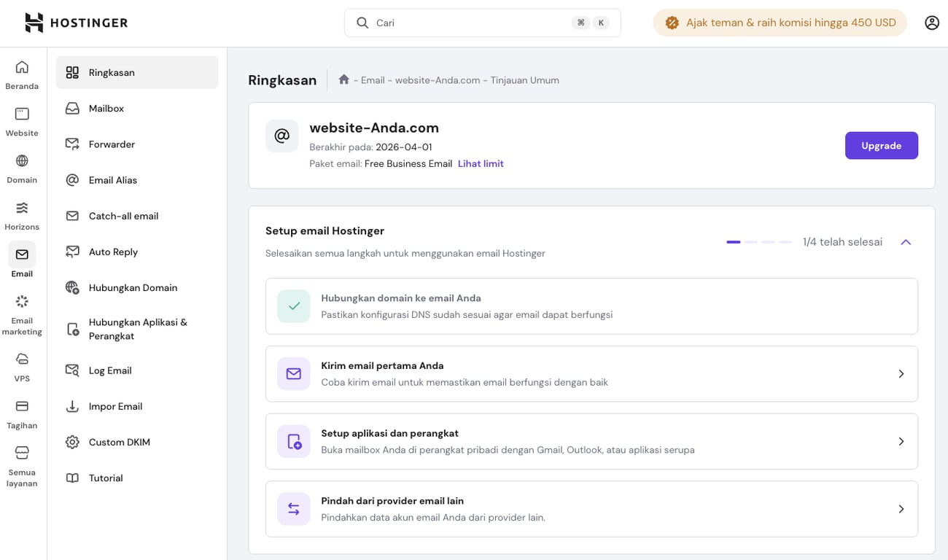
Task: Click the Hostinger logo
Action: click(x=76, y=23)
